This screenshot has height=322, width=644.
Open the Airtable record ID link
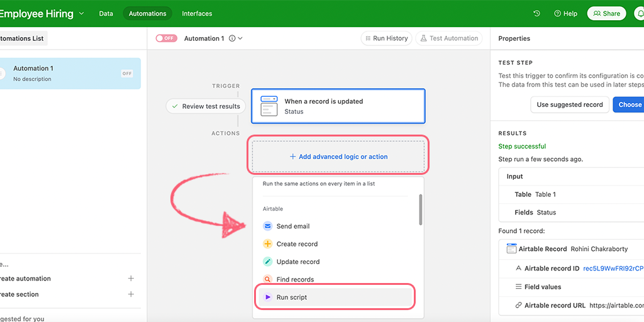tap(613, 269)
